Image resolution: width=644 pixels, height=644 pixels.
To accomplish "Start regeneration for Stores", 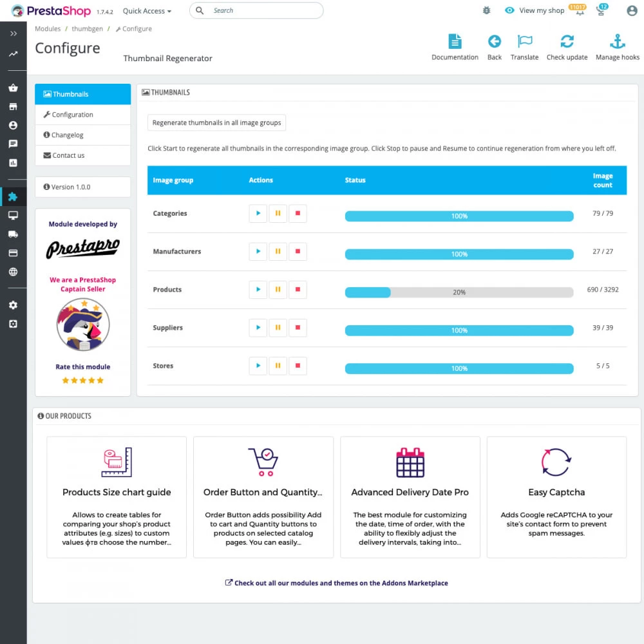I will click(x=258, y=366).
